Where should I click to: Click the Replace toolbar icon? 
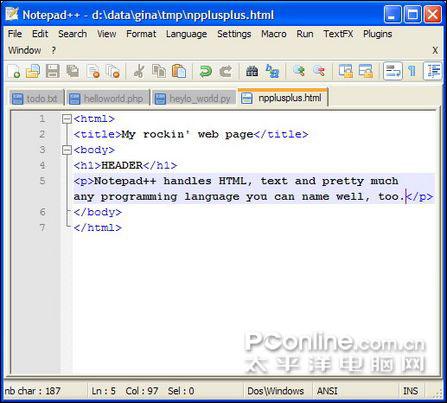coord(272,71)
